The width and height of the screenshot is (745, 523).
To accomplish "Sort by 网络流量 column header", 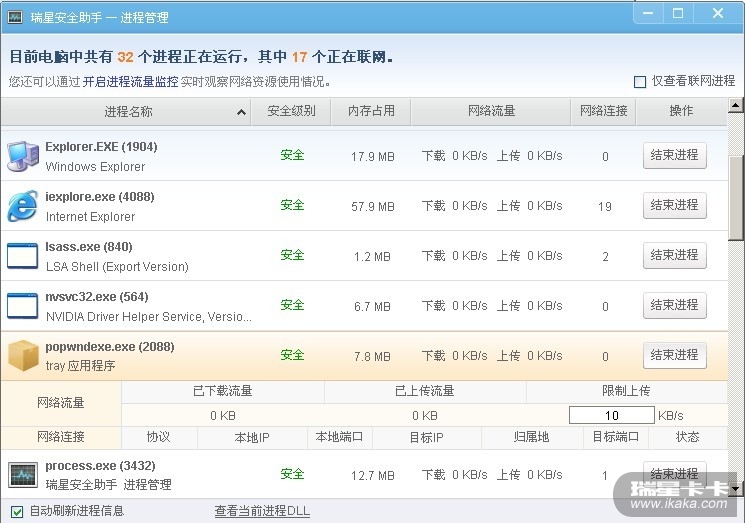I will click(x=491, y=112).
